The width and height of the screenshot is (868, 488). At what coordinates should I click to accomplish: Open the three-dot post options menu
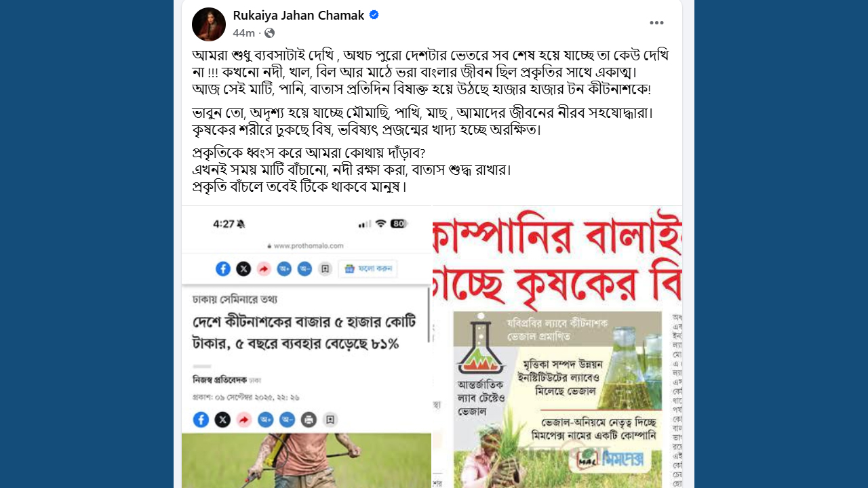[x=656, y=23]
